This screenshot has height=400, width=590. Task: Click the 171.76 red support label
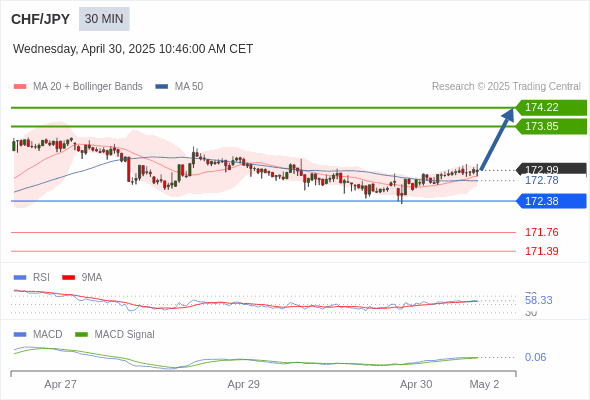click(541, 233)
